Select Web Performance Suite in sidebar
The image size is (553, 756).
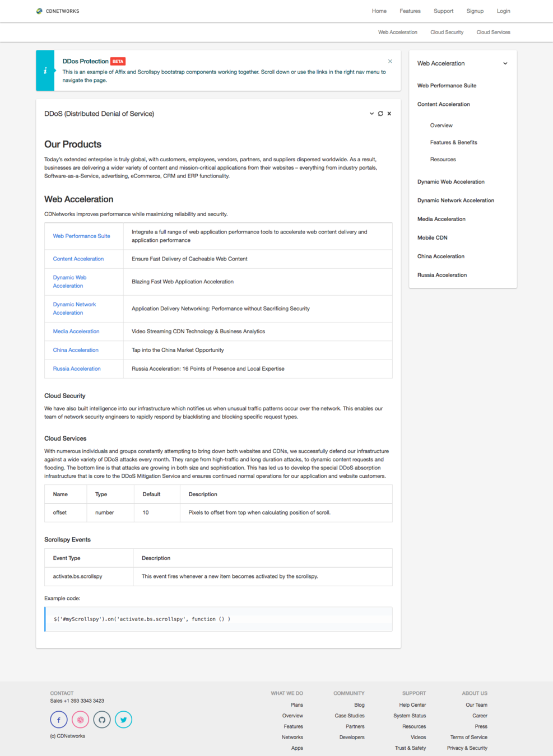[447, 86]
